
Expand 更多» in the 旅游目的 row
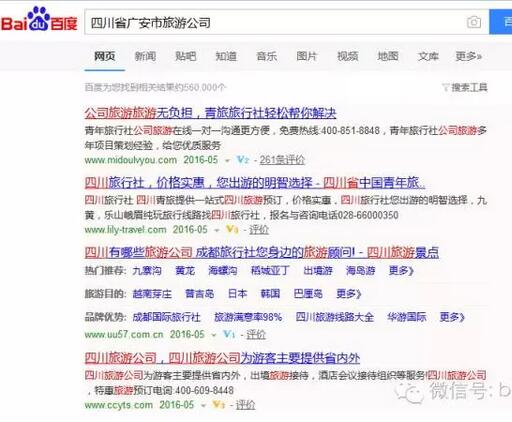(349, 294)
